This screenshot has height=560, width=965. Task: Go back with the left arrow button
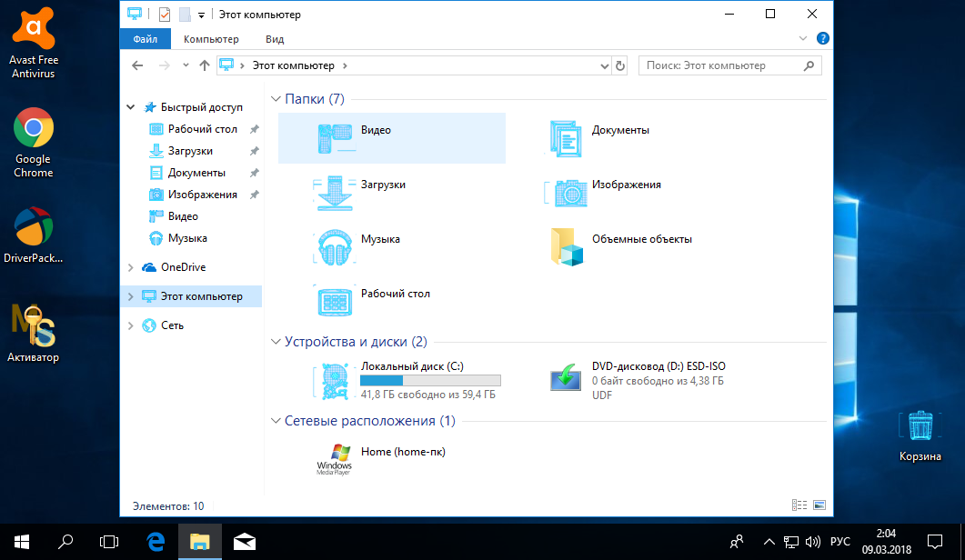tap(137, 65)
